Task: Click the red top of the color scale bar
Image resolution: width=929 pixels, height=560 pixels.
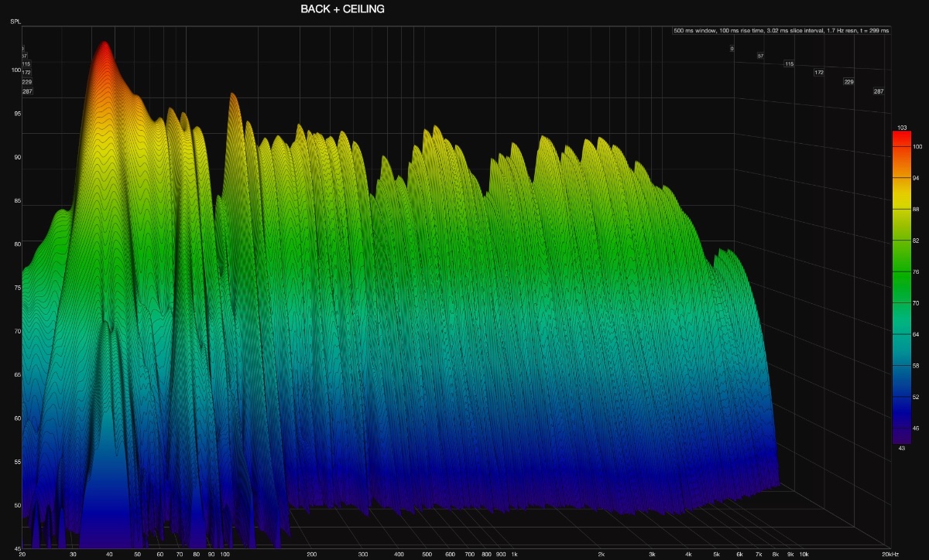Action: click(901, 136)
